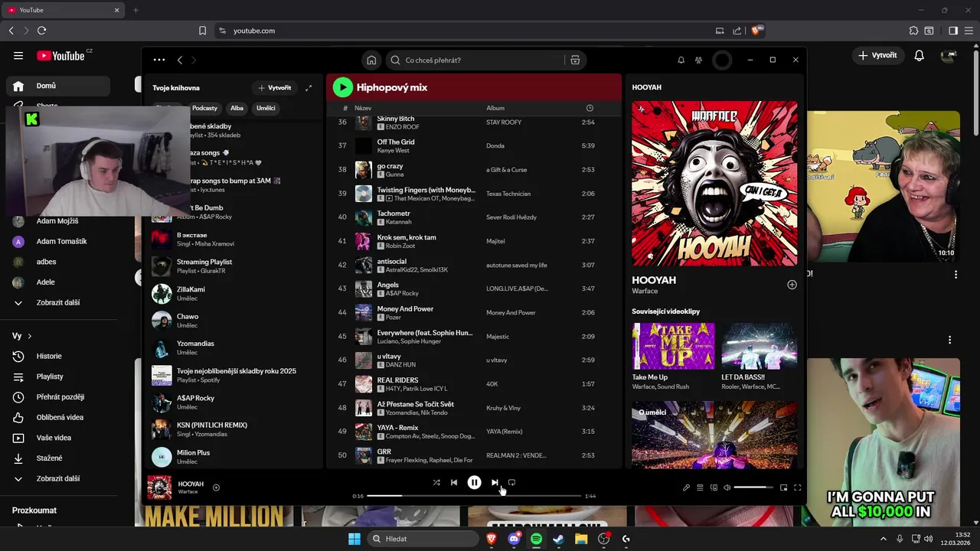Skip to next track in Spotify
This screenshot has width=980, height=551.
(x=495, y=482)
